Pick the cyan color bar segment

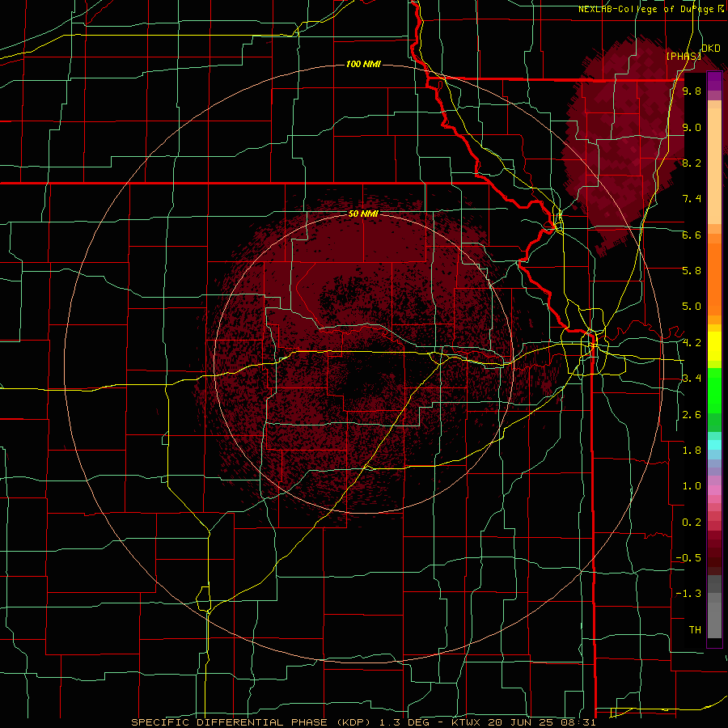pyautogui.click(x=714, y=445)
